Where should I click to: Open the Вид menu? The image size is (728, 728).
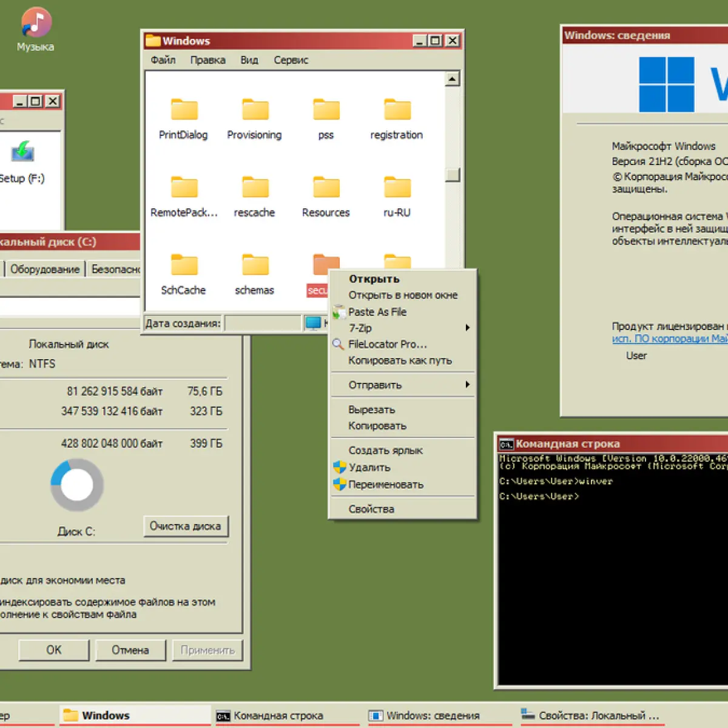tap(249, 60)
